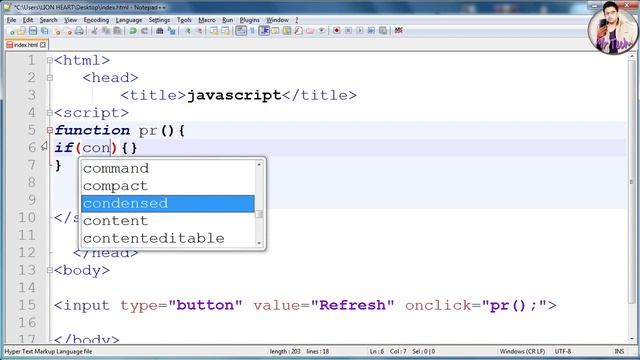Open the Tools menu
Screen dimensions: 640x360
184,20
